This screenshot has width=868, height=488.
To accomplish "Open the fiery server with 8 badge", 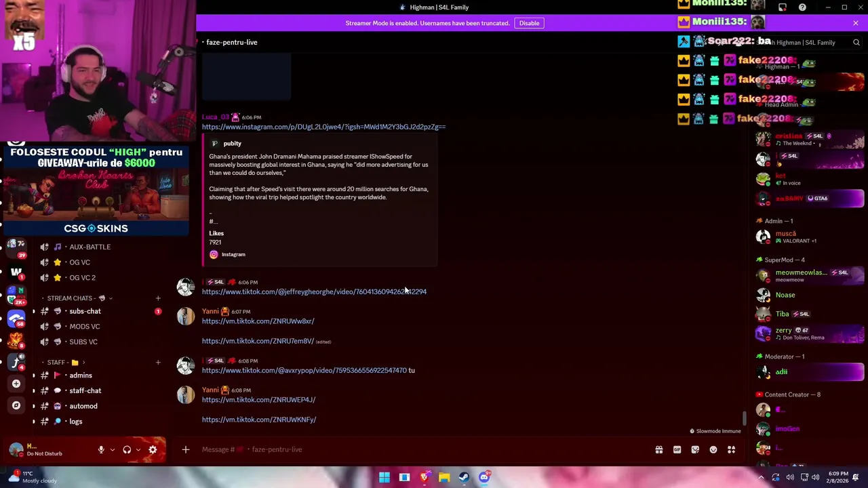I will [16, 341].
